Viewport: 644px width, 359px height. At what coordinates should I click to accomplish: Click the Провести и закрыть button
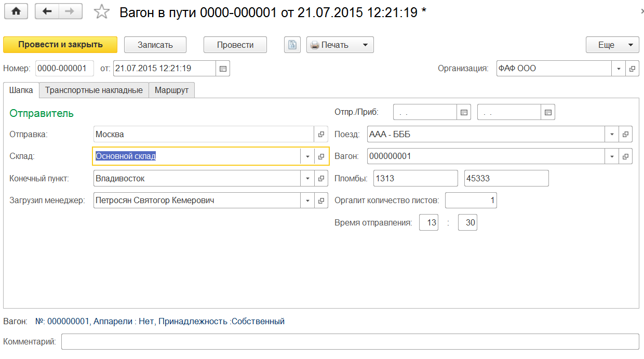pos(60,45)
